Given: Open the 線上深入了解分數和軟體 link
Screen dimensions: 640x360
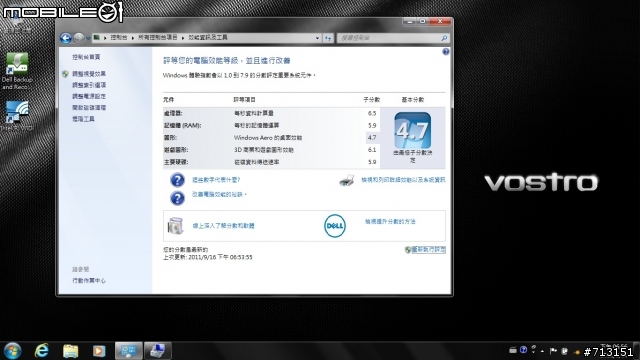Looking at the screenshot, I should click(223, 226).
